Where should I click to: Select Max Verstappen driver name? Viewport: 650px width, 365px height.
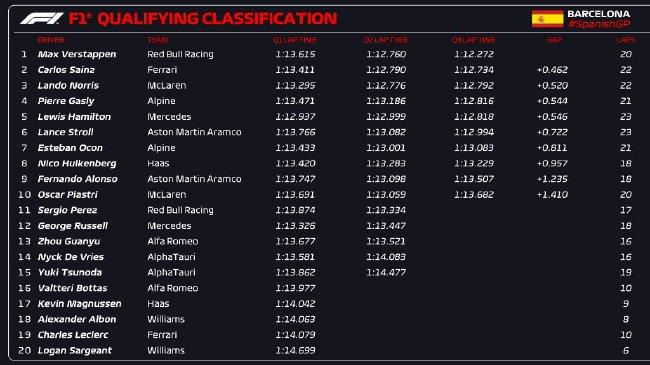pos(77,54)
